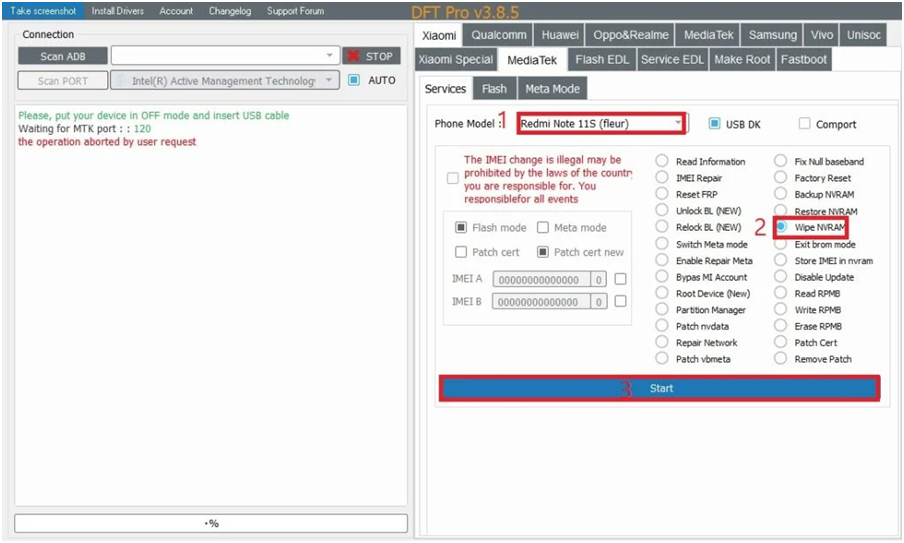Viewport: 904px width, 543px height.
Task: Tick the checkbox next to IMEI B
Action: tap(620, 301)
